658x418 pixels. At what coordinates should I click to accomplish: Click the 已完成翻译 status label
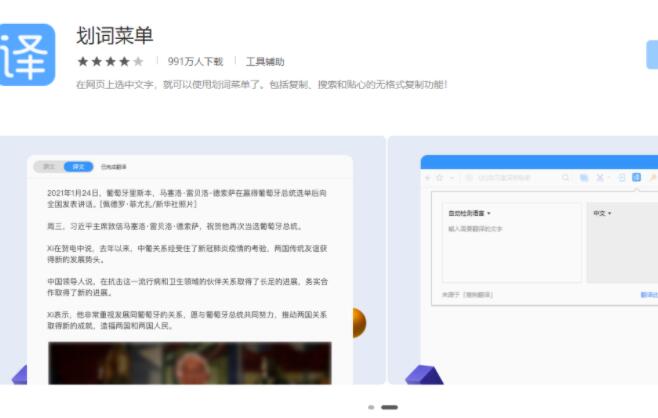tap(113, 167)
